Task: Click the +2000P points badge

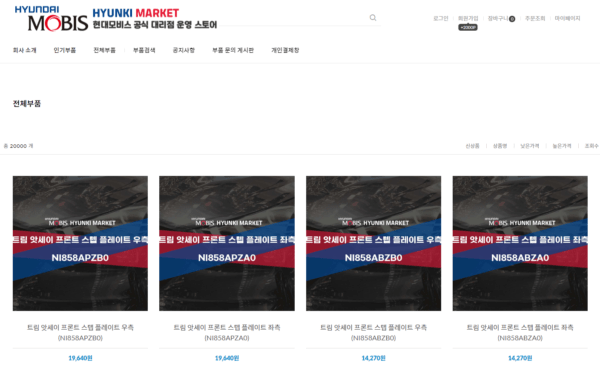Action: 468,28
